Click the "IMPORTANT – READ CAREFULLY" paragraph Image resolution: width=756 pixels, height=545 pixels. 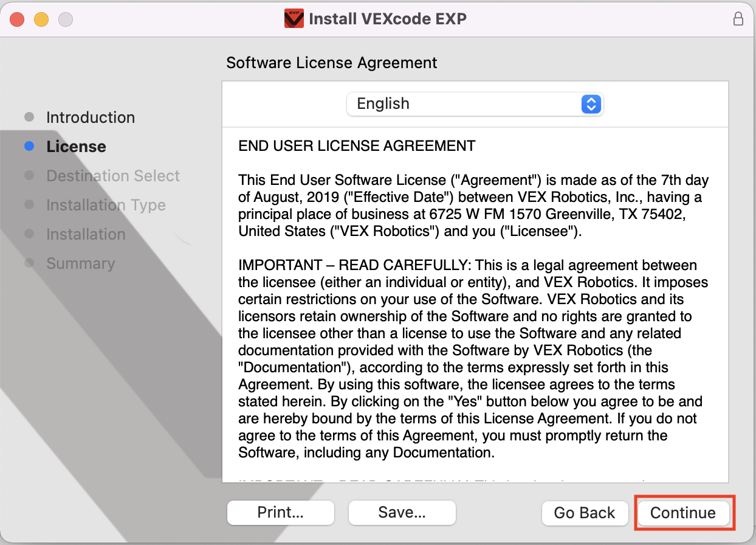[x=473, y=359]
